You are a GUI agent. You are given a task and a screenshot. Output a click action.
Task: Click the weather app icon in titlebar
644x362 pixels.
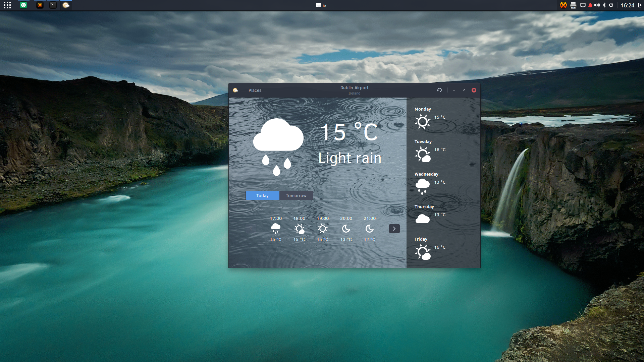click(235, 90)
